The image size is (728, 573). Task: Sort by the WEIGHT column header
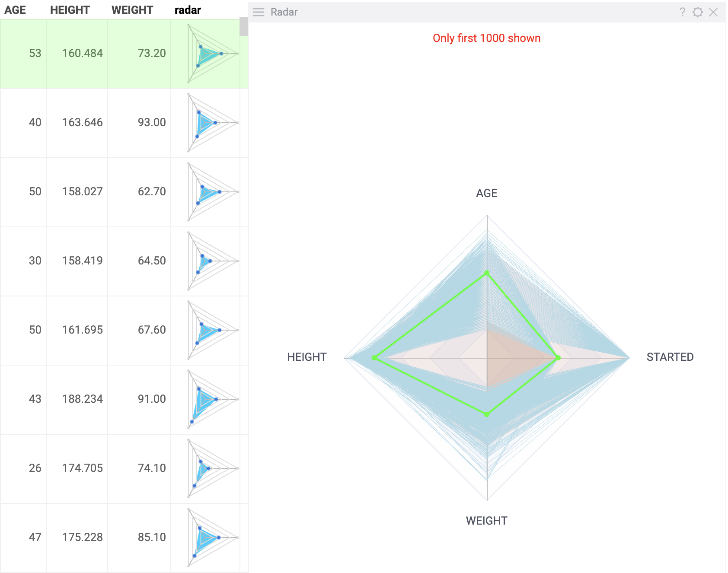point(132,10)
